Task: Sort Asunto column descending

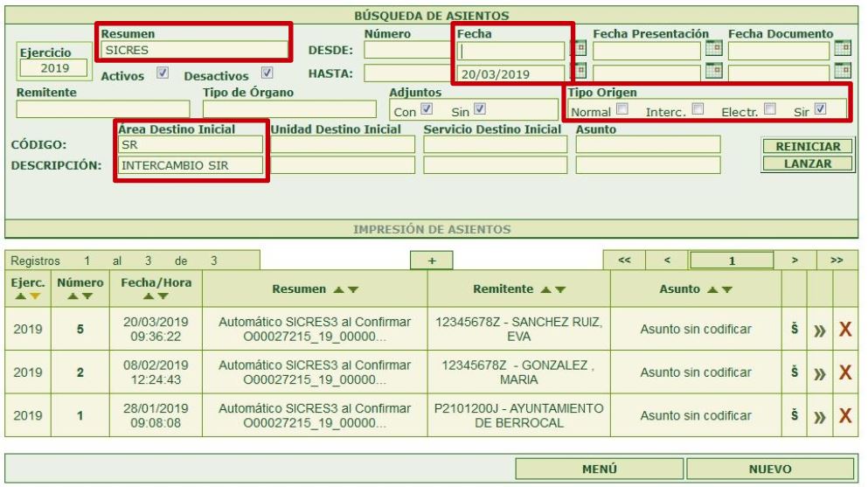Action: pos(727,290)
